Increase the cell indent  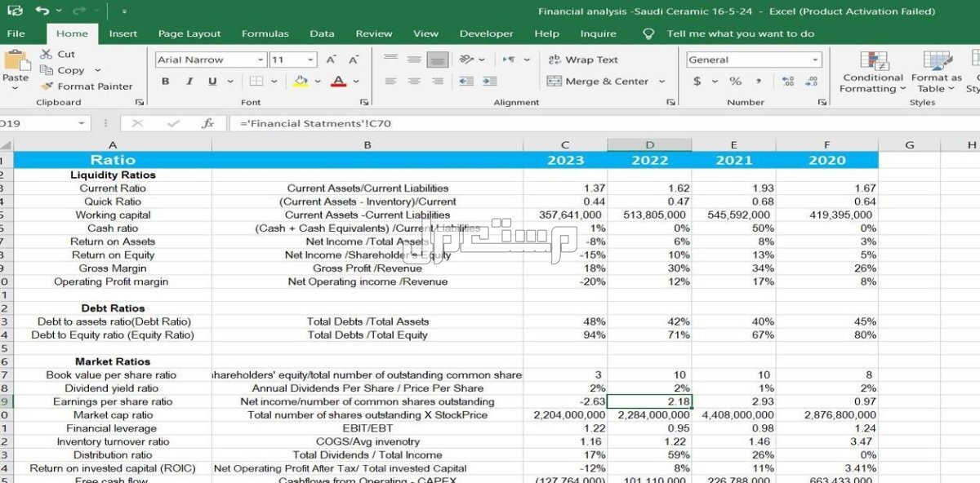[490, 82]
